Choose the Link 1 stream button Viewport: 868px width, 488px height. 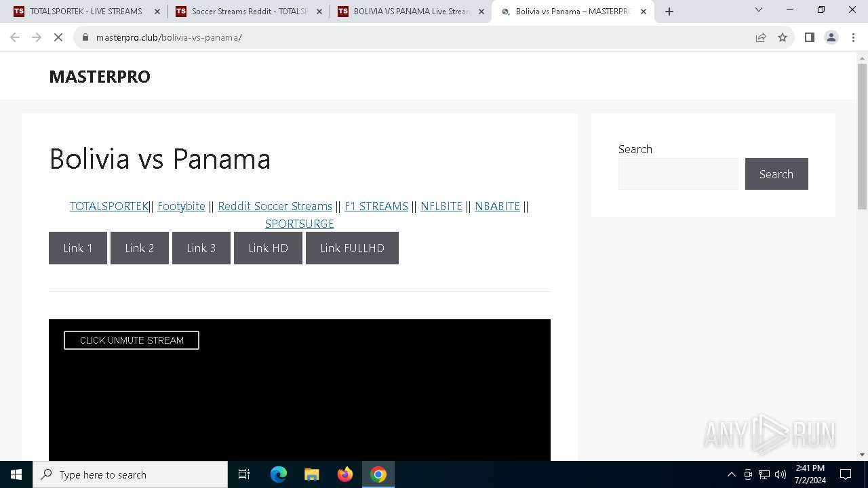tap(78, 248)
